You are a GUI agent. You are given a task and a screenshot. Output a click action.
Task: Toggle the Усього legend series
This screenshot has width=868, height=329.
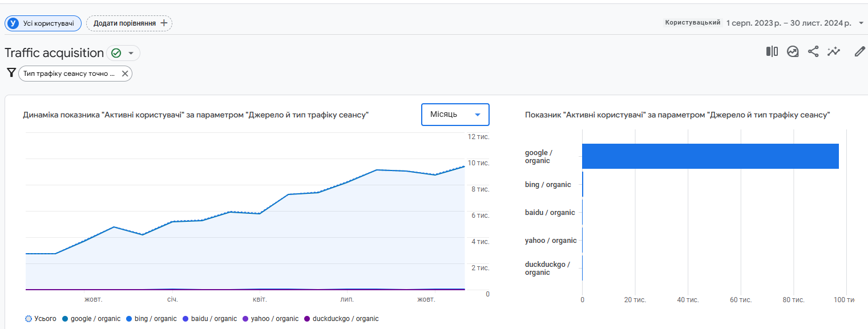click(x=41, y=319)
